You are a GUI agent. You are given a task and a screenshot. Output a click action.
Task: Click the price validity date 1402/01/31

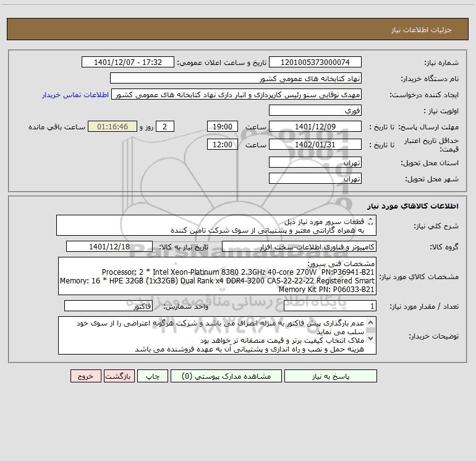point(315,144)
